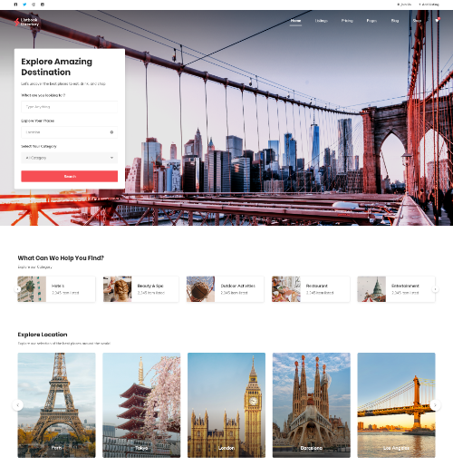This screenshot has width=453, height=476.
Task: Open the Shop menu item
Action: pos(417,21)
